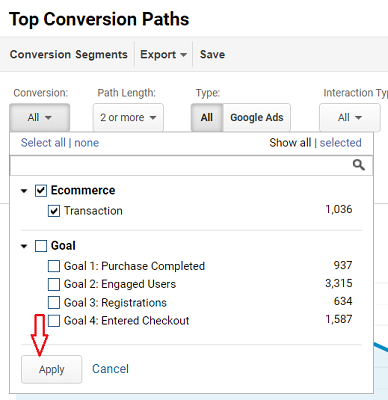The image size is (388, 400).
Task: Uncheck the Ecommerce checkbox
Action: click(x=41, y=191)
